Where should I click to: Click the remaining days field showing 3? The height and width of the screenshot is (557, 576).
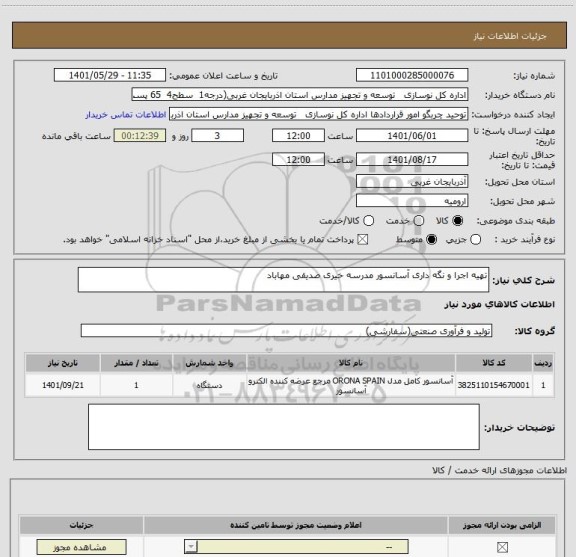217,136
